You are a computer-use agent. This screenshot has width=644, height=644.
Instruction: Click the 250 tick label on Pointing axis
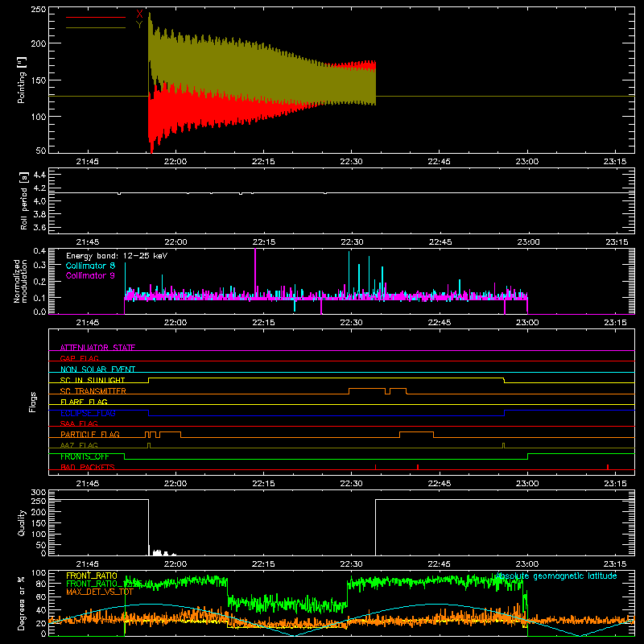click(x=39, y=9)
